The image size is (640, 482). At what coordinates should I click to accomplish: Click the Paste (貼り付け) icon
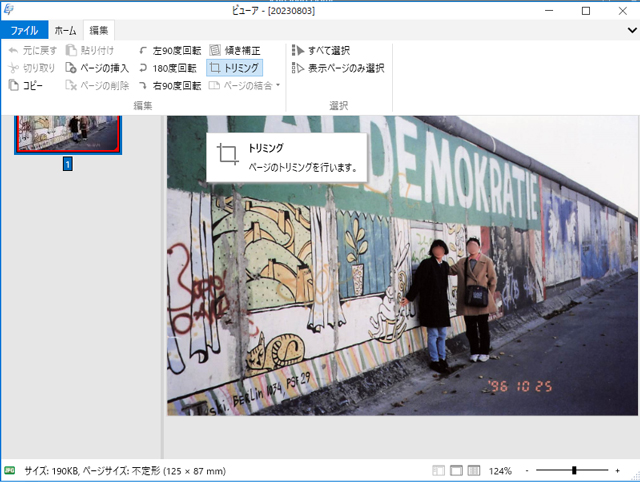pos(71,50)
